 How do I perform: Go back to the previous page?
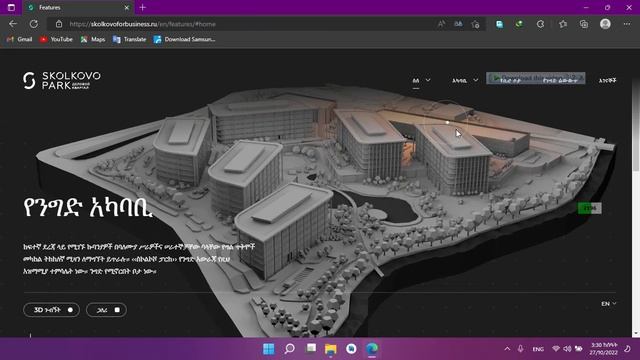point(13,24)
